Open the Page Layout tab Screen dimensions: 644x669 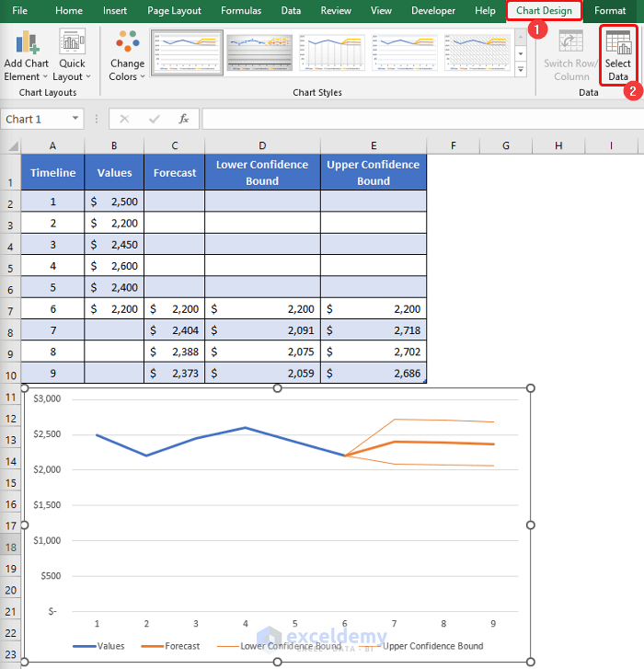tap(174, 11)
